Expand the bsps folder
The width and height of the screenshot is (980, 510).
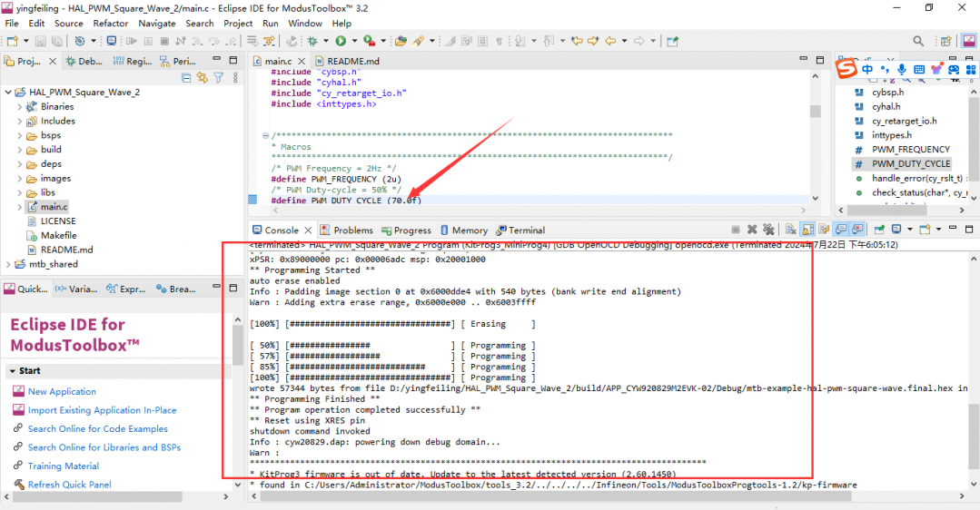[19, 135]
